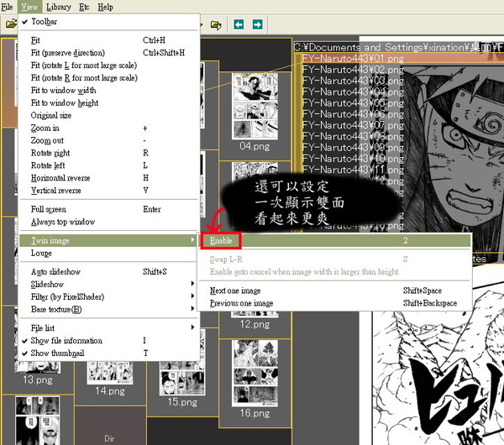The image size is (504, 445).
Task: Select Next one image
Action: (335, 291)
